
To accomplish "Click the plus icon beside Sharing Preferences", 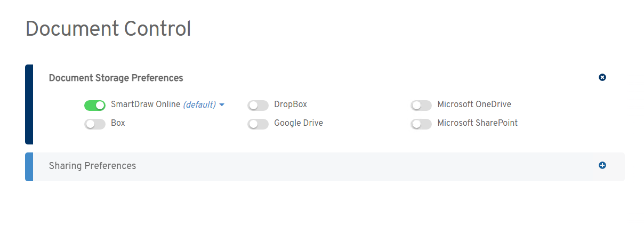I will click(x=602, y=165).
